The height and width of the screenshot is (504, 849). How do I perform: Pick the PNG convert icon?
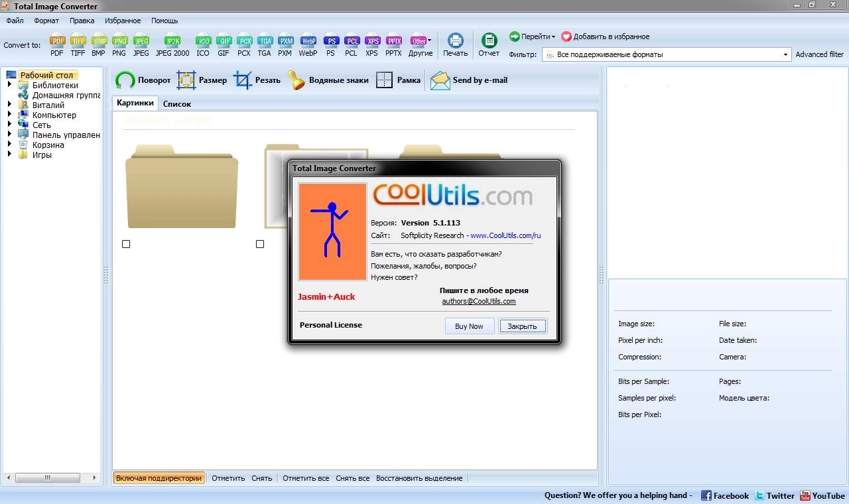point(119,44)
